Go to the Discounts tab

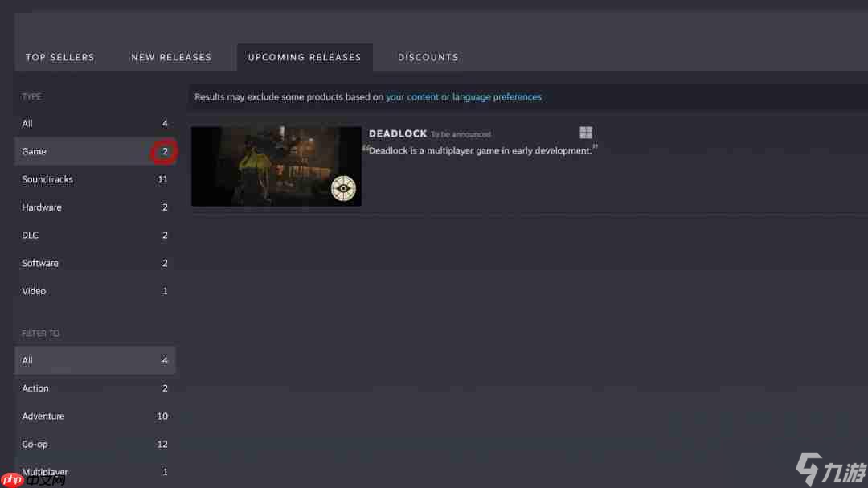[x=428, y=57]
